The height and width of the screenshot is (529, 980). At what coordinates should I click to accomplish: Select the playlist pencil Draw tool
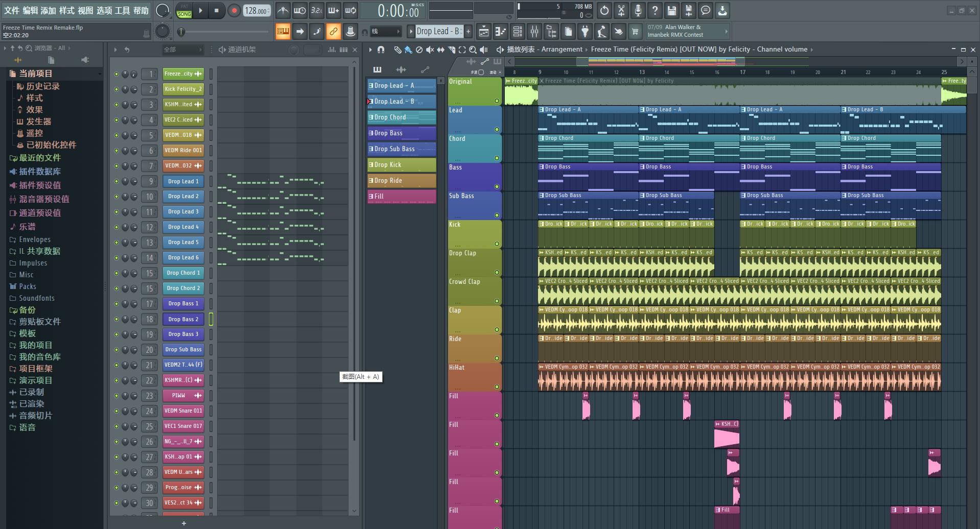point(398,50)
